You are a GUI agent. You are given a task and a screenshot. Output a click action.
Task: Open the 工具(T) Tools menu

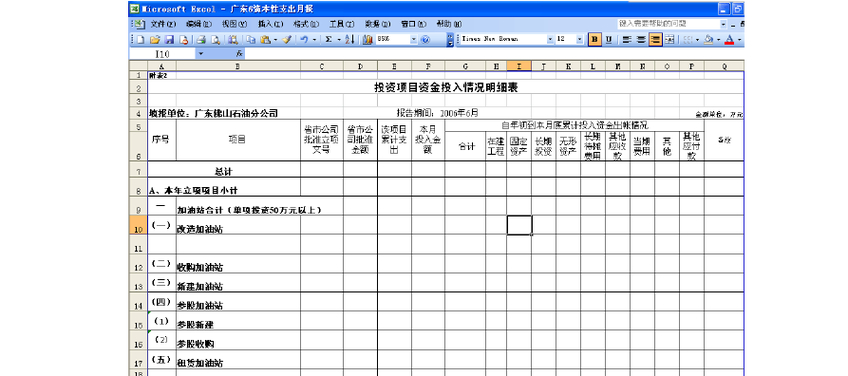tap(342, 24)
